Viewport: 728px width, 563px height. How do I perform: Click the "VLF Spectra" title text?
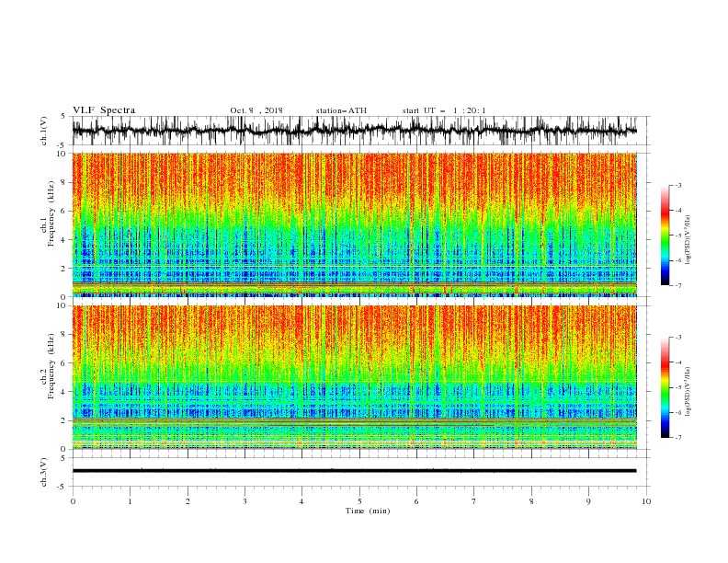[104, 110]
